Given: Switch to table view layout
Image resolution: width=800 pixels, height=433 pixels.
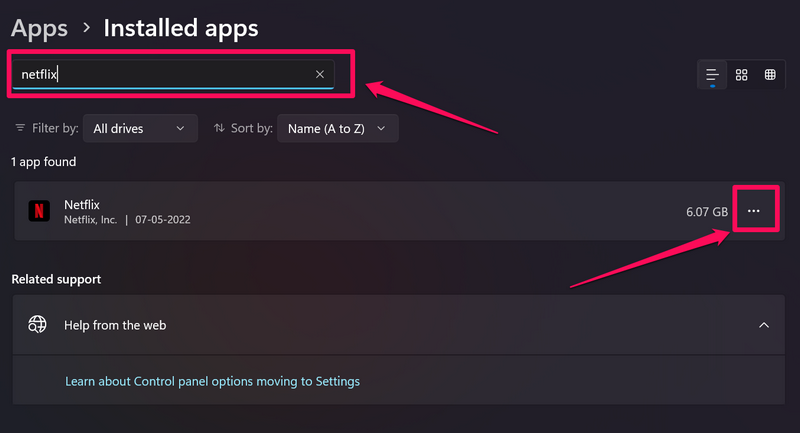Looking at the screenshot, I should tap(769, 75).
